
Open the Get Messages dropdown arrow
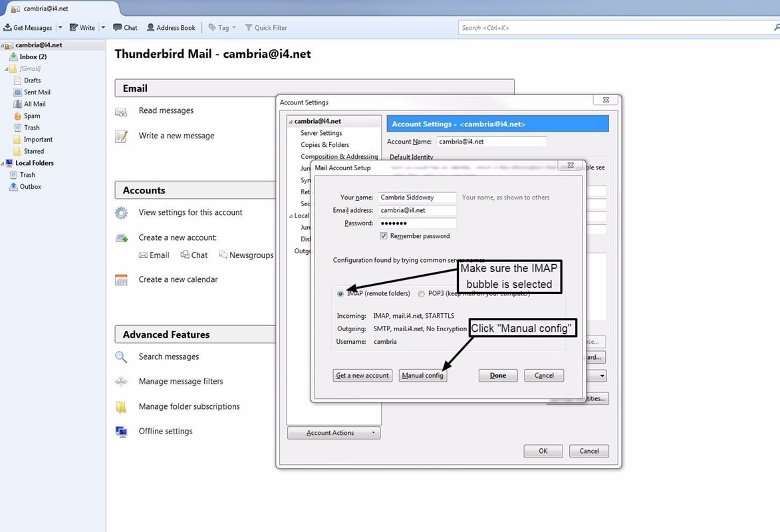[61, 27]
